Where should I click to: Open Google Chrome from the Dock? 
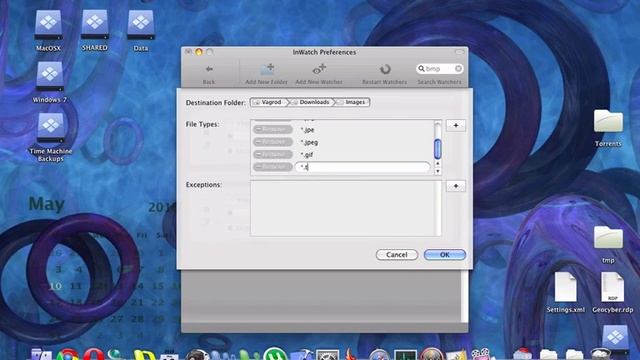(67, 355)
